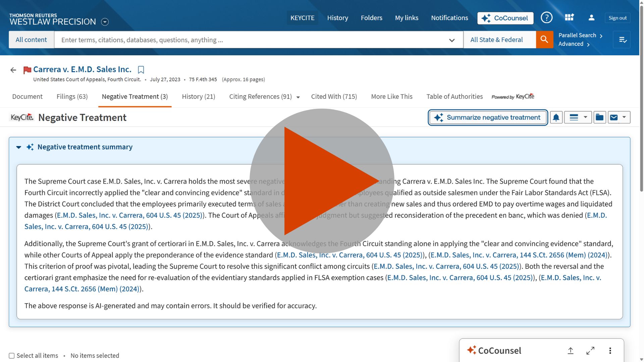This screenshot has height=362, width=644.
Task: Click Summarize negative treatment button
Action: [x=488, y=118]
